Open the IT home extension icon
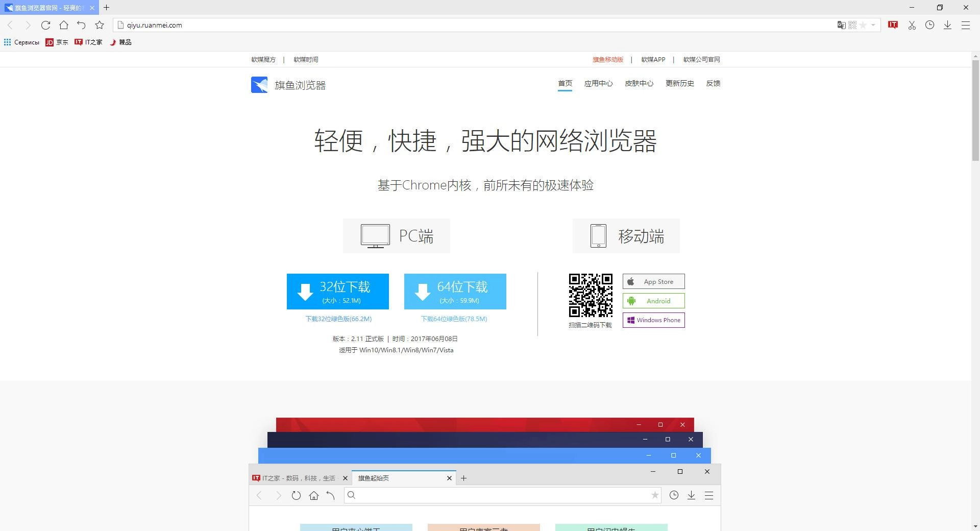The image size is (980, 531). pyautogui.click(x=893, y=25)
